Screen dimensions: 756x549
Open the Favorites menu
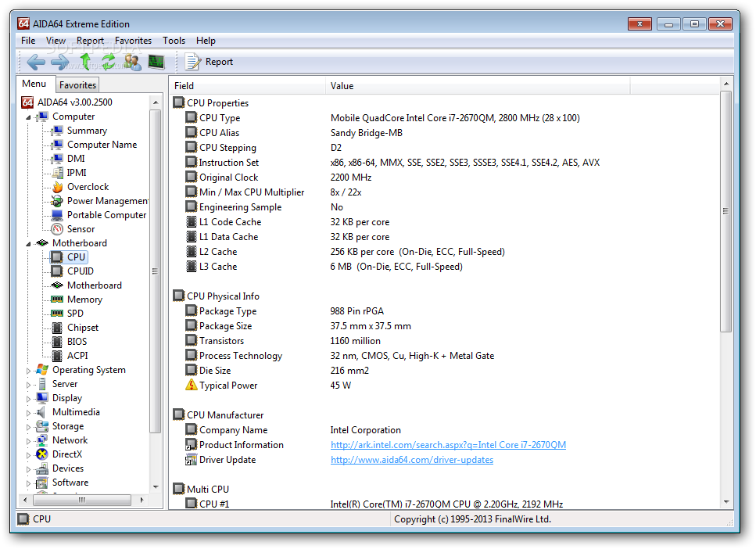click(133, 41)
